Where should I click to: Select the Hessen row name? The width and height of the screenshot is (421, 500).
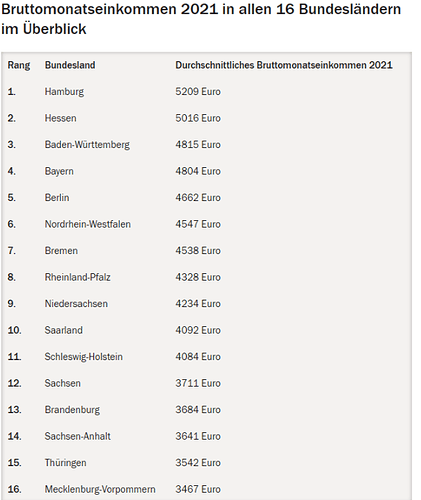point(61,118)
